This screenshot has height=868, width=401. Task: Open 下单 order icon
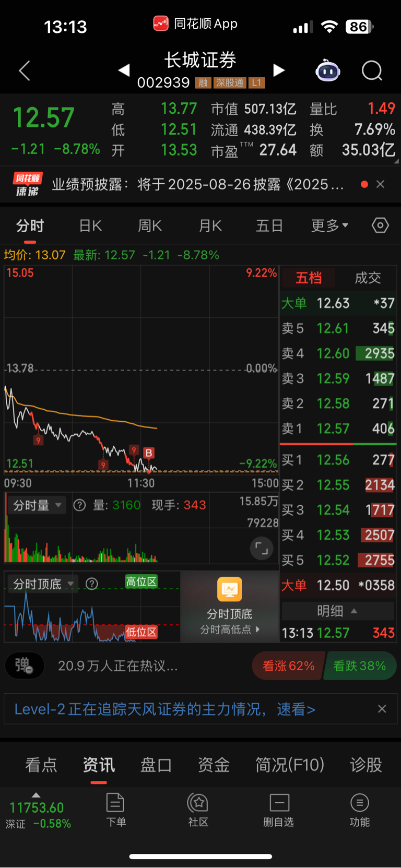pyautogui.click(x=115, y=810)
